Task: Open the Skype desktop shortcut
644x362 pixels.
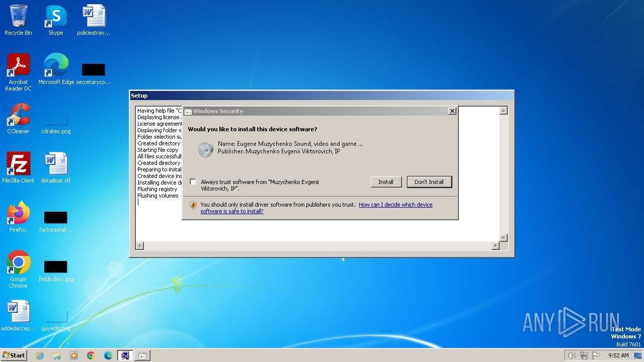Action: [55, 20]
